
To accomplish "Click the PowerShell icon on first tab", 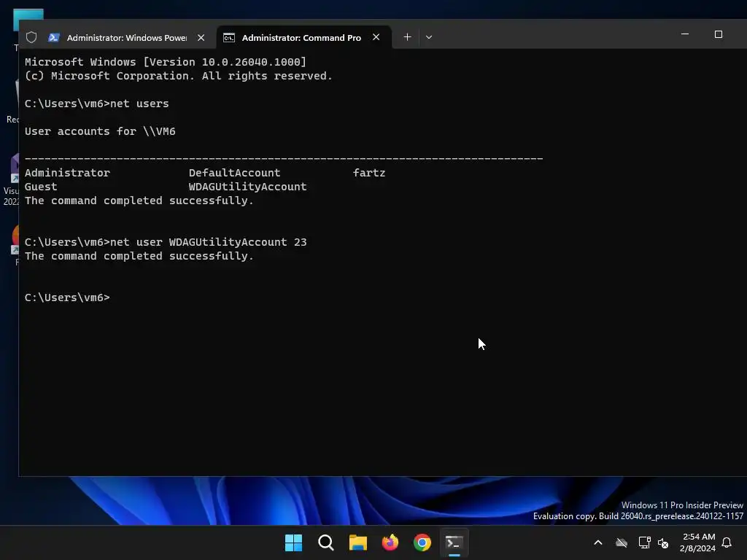I will 54,38.
